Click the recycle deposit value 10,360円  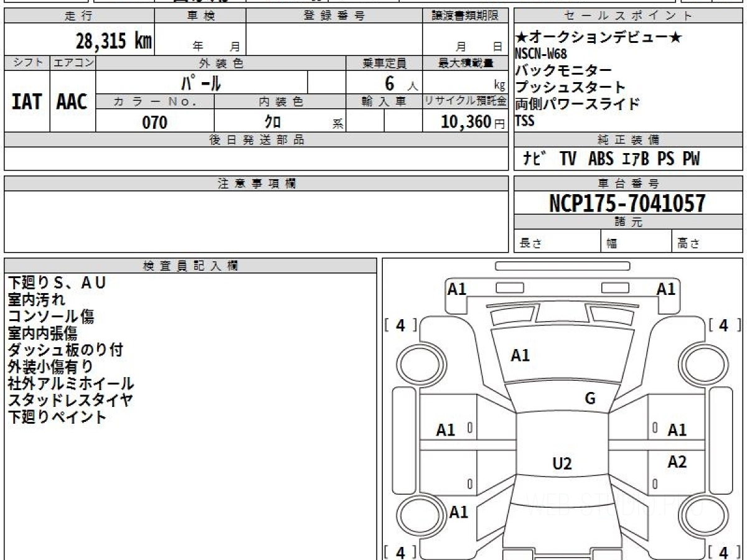[473, 122]
